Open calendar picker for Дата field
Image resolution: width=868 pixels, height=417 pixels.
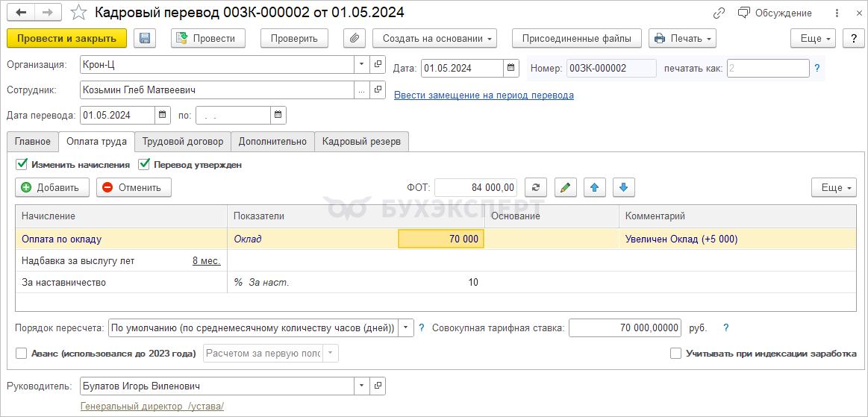[511, 68]
